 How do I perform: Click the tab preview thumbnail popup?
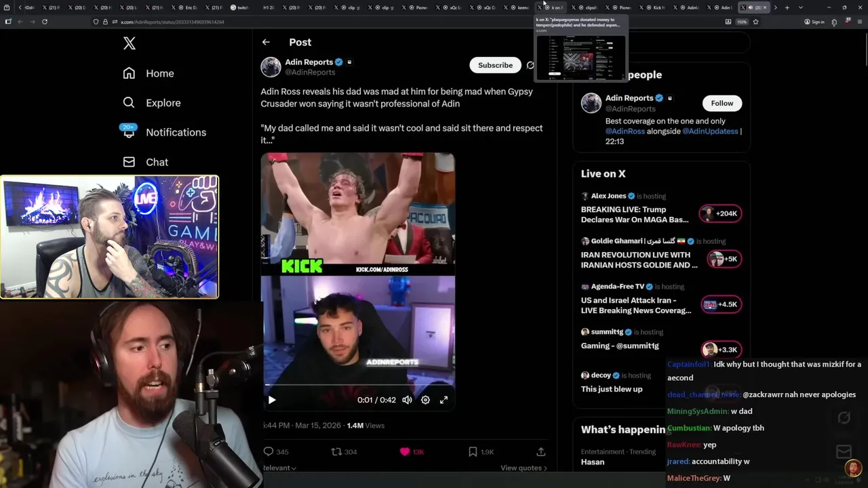tap(580, 57)
